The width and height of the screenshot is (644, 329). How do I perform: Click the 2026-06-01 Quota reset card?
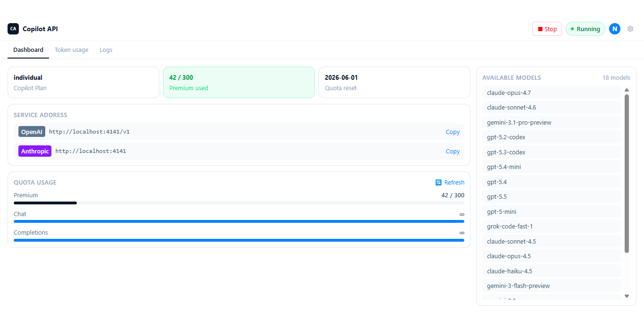click(x=395, y=82)
